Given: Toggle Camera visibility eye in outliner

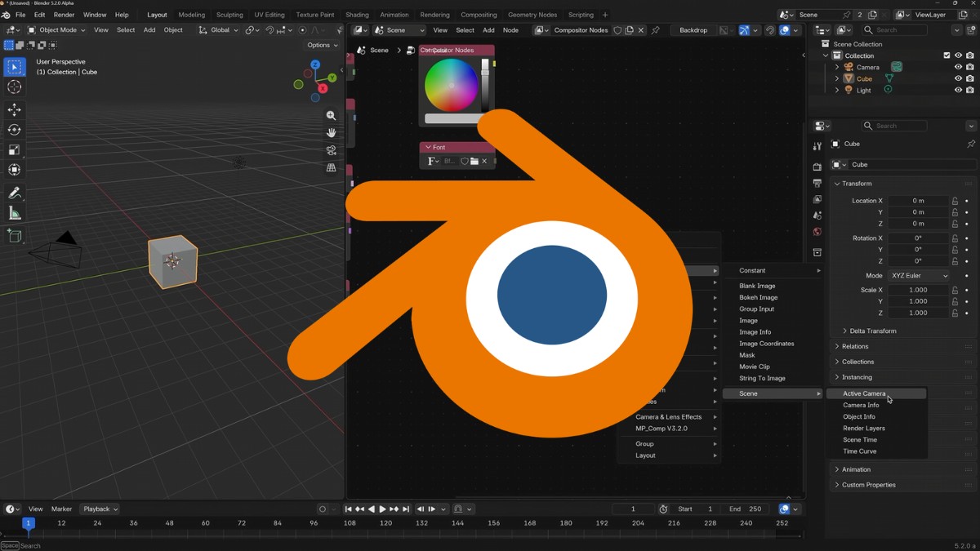Looking at the screenshot, I should tap(959, 67).
